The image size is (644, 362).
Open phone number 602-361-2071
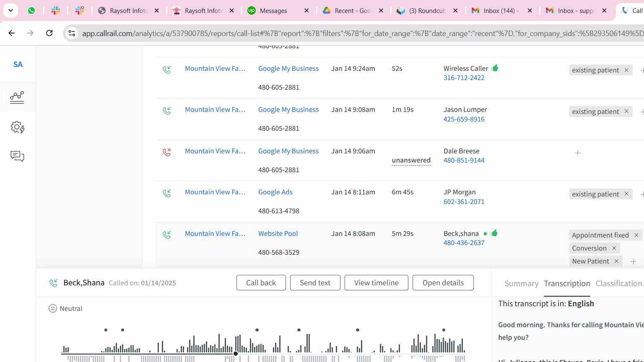464,202
